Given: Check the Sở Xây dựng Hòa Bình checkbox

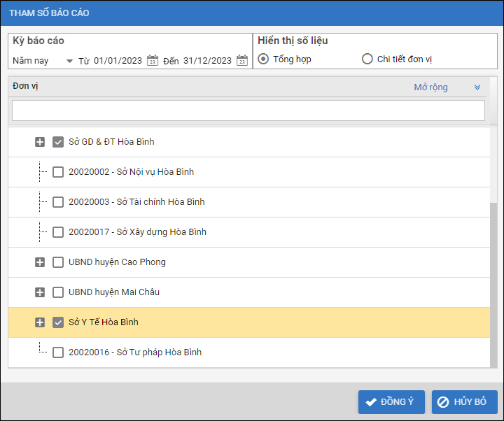Looking at the screenshot, I should point(58,232).
